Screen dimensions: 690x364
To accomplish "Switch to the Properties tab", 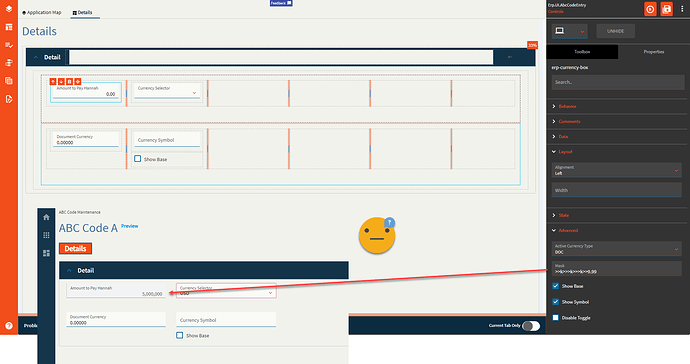I will tap(654, 52).
